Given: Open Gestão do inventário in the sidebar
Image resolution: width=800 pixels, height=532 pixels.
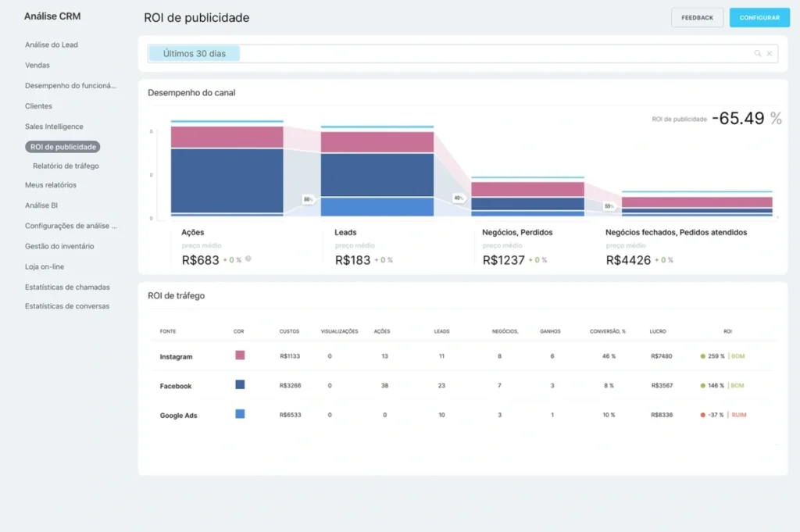Looking at the screenshot, I should (x=59, y=245).
